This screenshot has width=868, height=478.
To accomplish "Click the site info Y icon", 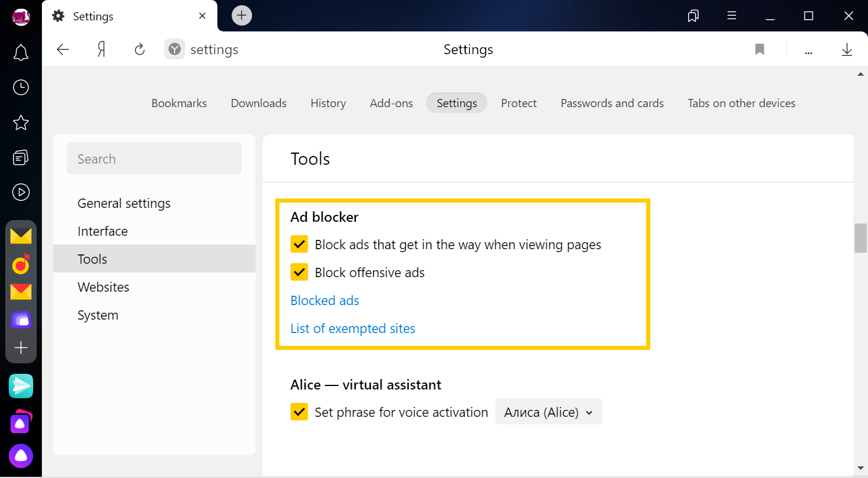I will (x=175, y=49).
